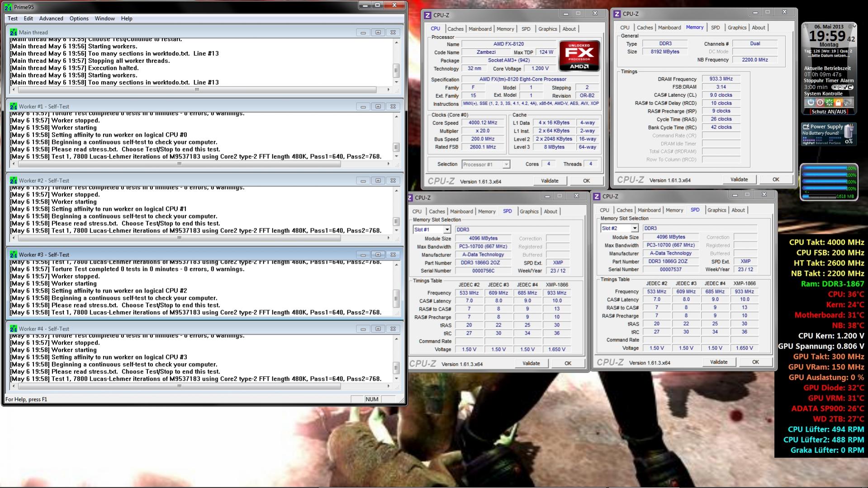This screenshot has height=488, width=868.
Task: Click the red shutdown icon in System Kontrolle
Action: (x=820, y=103)
